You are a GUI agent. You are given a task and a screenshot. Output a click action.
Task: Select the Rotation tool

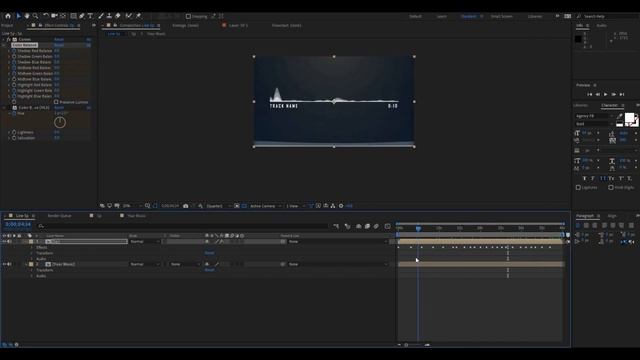(x=46, y=16)
